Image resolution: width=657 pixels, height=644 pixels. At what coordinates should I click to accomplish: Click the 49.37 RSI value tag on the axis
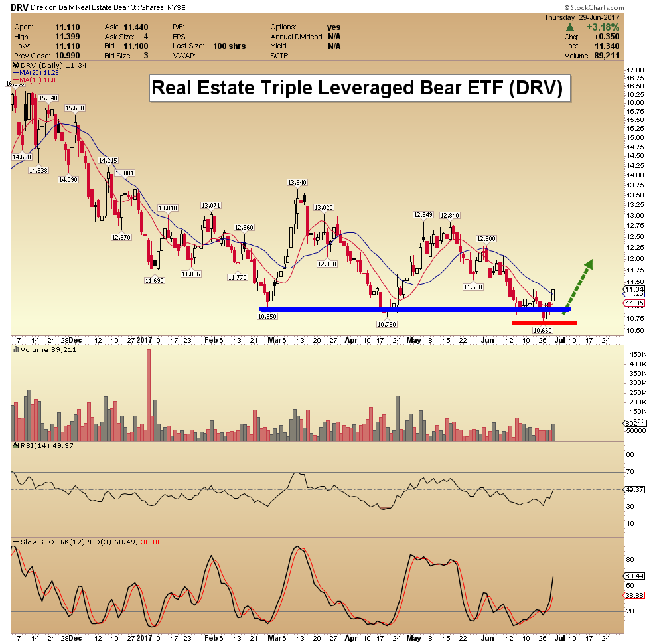pos(634,490)
